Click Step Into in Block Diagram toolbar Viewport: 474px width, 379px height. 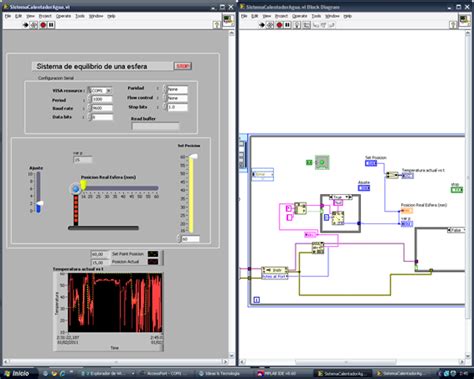pos(316,25)
